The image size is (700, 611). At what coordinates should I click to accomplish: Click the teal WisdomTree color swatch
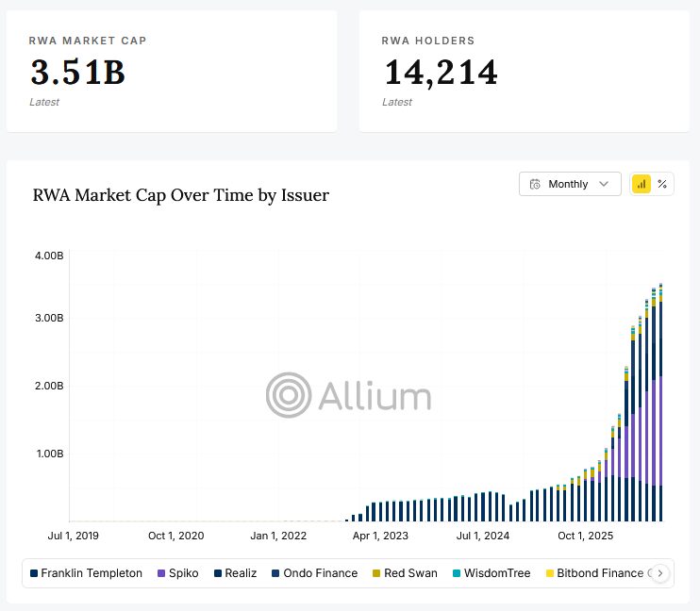[x=457, y=573]
